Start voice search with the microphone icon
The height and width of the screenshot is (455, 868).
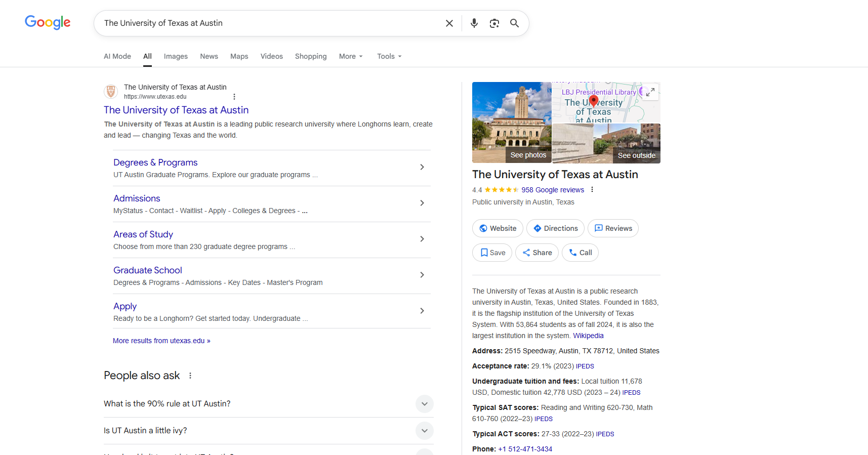(x=474, y=23)
